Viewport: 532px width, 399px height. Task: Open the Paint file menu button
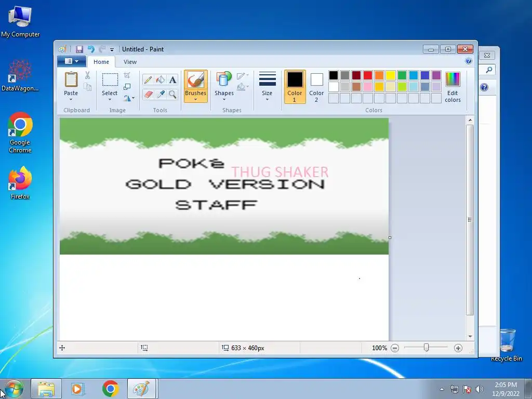[72, 61]
